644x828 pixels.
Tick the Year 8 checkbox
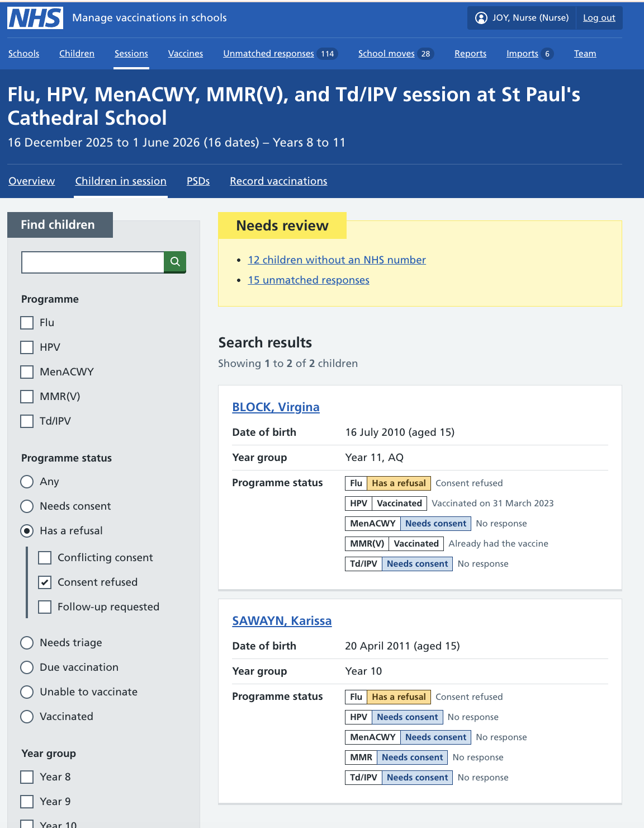pos(27,777)
